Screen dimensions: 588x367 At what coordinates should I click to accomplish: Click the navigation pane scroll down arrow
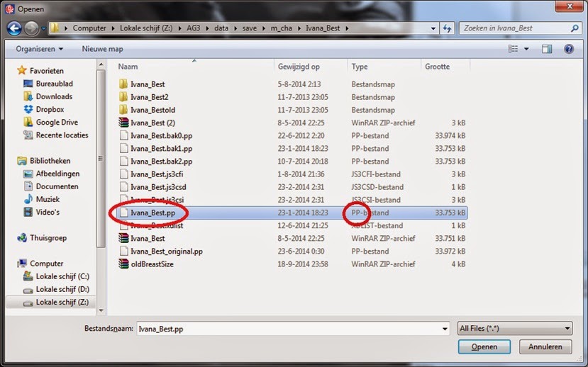pyautogui.click(x=101, y=310)
